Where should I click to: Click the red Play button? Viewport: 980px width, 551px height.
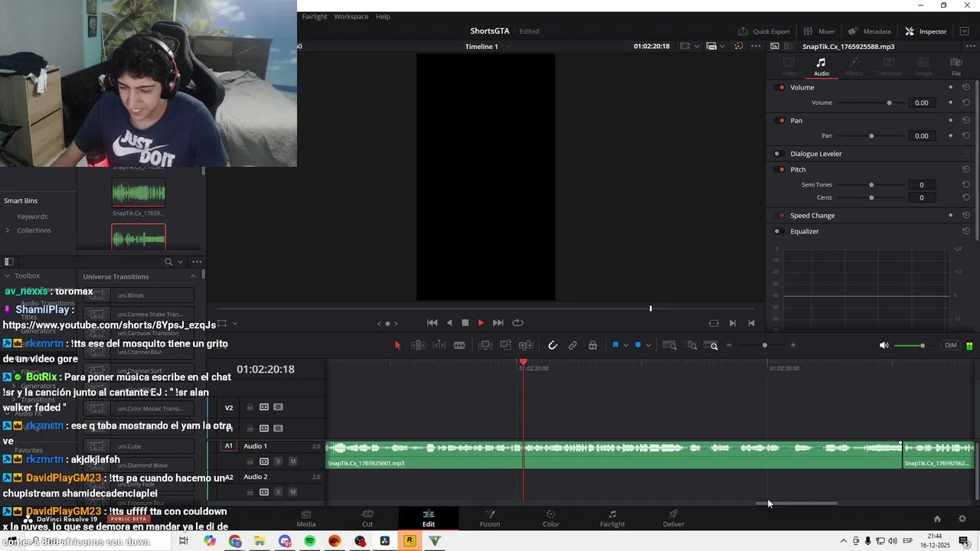coord(481,323)
